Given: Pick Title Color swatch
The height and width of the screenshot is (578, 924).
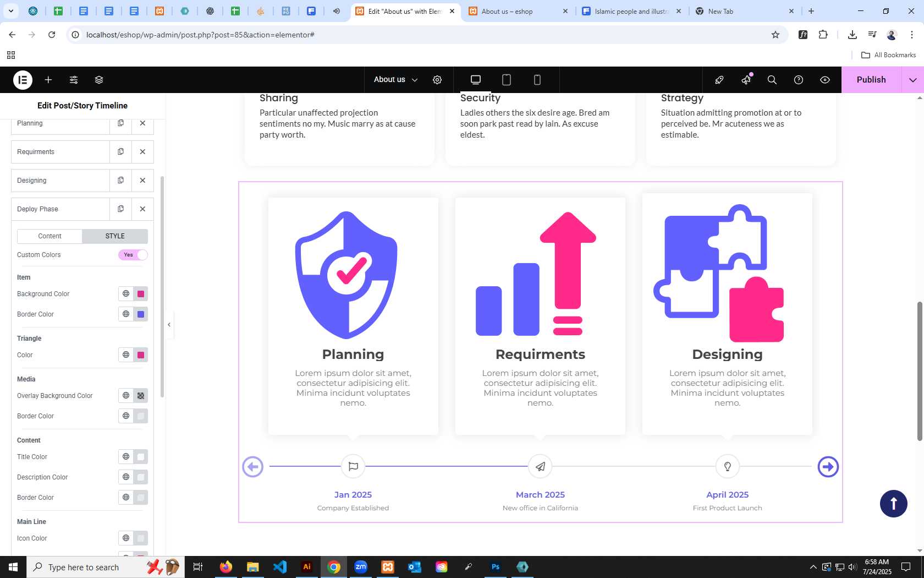Looking at the screenshot, I should [x=141, y=457].
